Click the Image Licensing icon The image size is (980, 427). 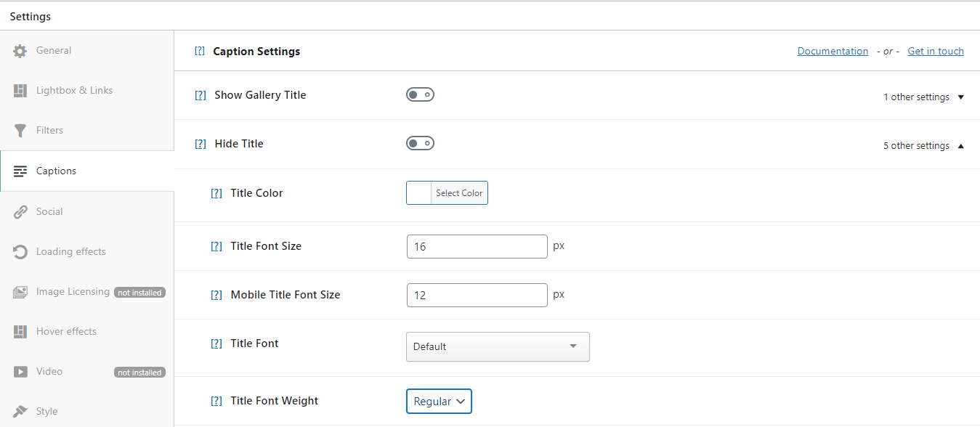click(20, 292)
